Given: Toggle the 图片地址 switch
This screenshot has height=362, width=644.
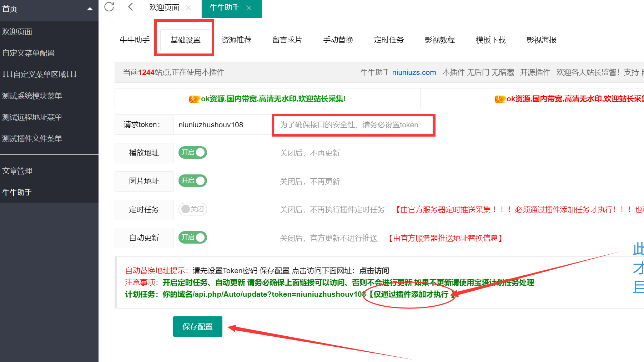Looking at the screenshot, I should [x=193, y=181].
